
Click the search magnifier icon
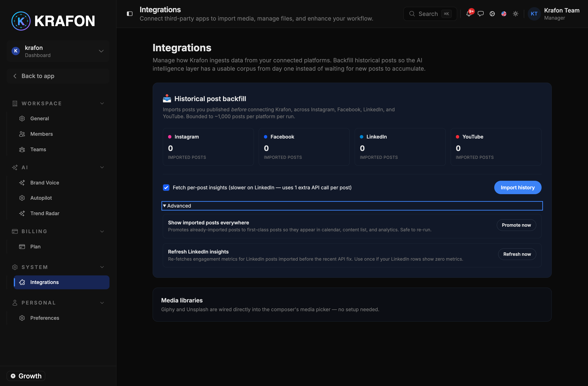coord(412,14)
